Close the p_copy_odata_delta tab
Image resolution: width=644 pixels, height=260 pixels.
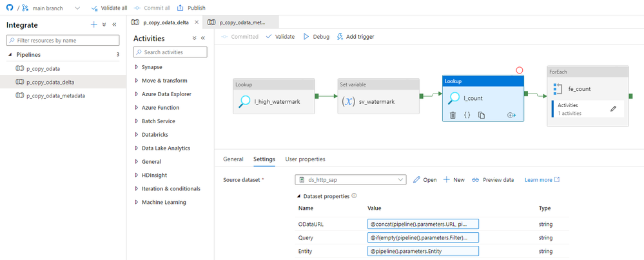click(197, 22)
